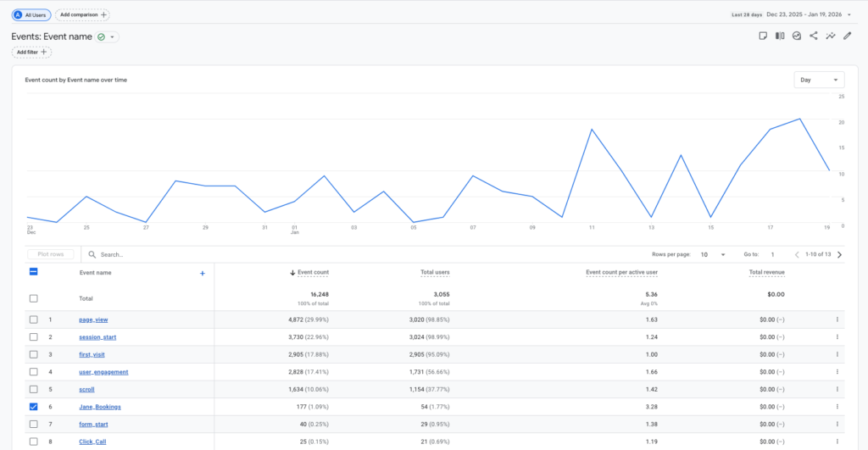Open the share report icon
Image resolution: width=868 pixels, height=450 pixels.
point(814,36)
